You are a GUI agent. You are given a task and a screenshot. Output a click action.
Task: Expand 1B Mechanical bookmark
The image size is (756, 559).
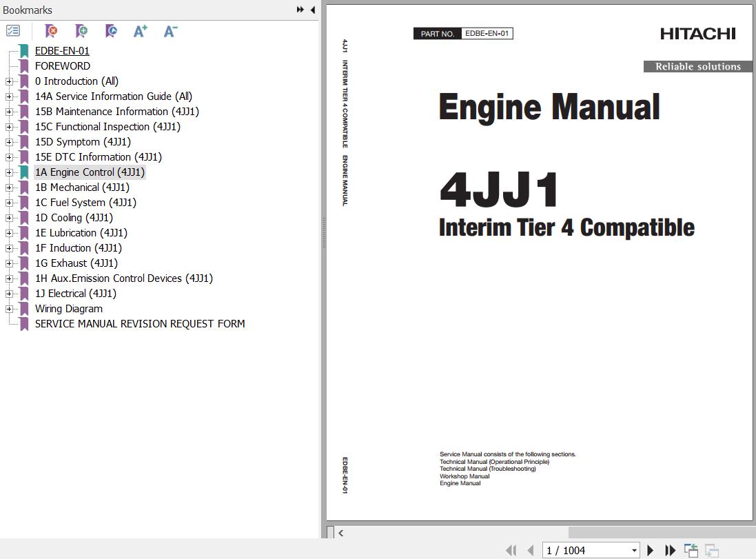coord(9,187)
